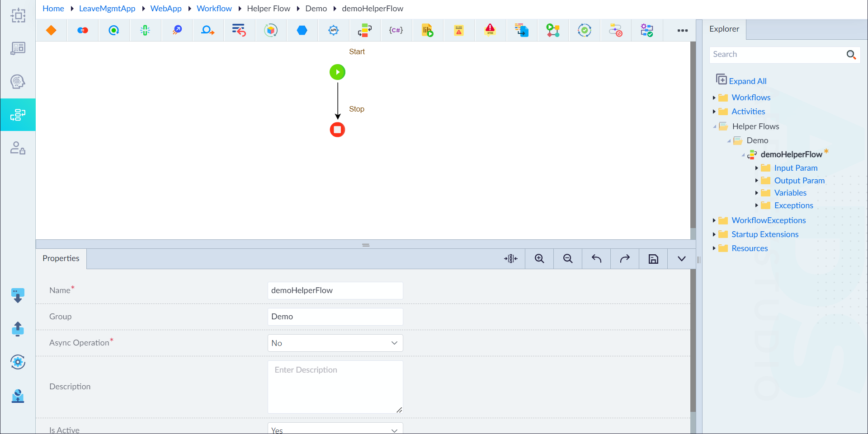Image resolution: width=868 pixels, height=434 pixels.
Task: Click the Explorer search magnifier icon
Action: coord(851,55)
